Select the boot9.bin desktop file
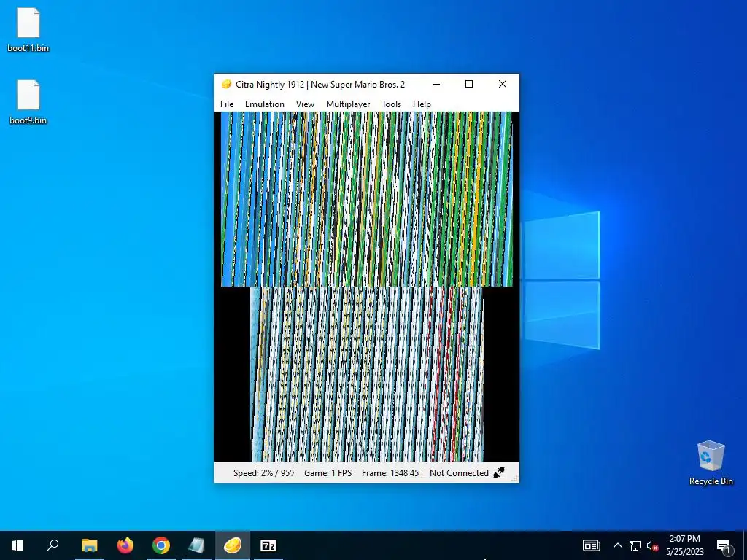Image resolution: width=747 pixels, height=560 pixels. (x=28, y=102)
